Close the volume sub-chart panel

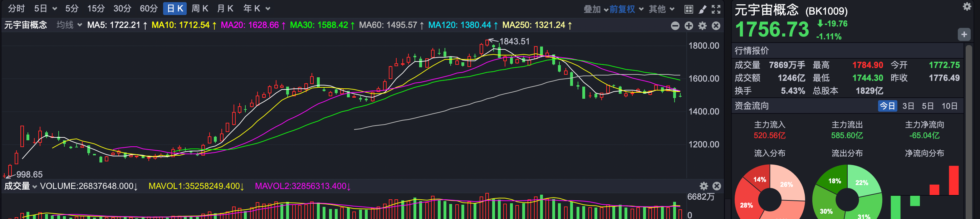coord(717,186)
